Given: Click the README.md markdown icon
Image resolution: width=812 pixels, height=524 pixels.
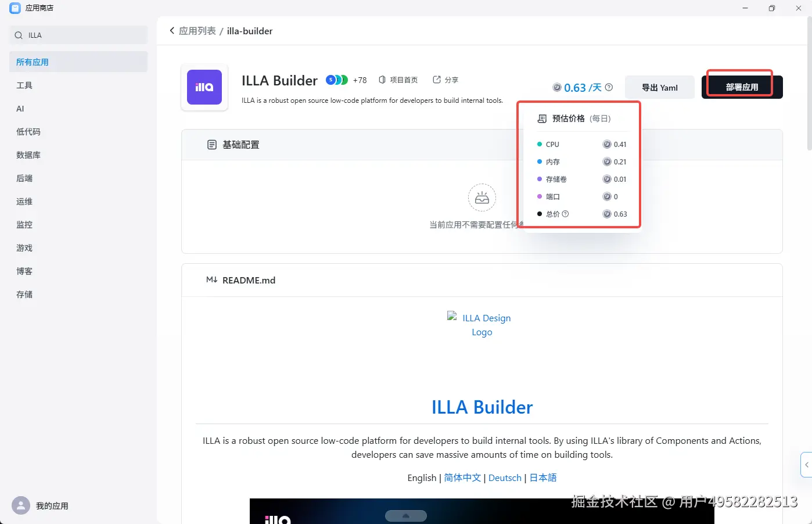Looking at the screenshot, I should point(212,280).
